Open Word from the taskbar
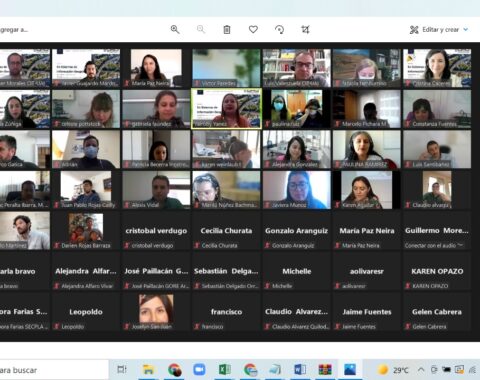 [300, 369]
